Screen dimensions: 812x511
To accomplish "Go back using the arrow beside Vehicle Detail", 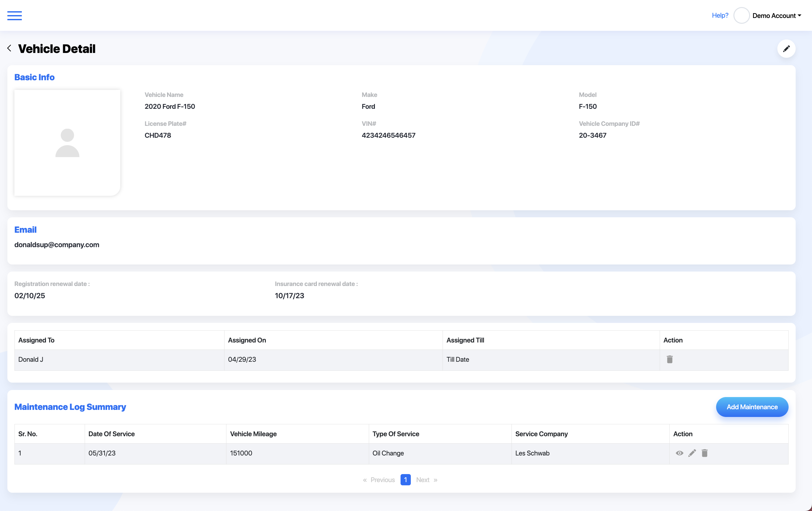I will click(9, 48).
